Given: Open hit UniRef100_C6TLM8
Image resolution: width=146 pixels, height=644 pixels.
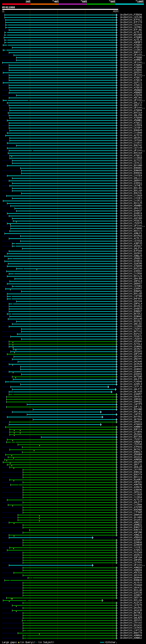Looking at the screenshot, I should point(131,17).
